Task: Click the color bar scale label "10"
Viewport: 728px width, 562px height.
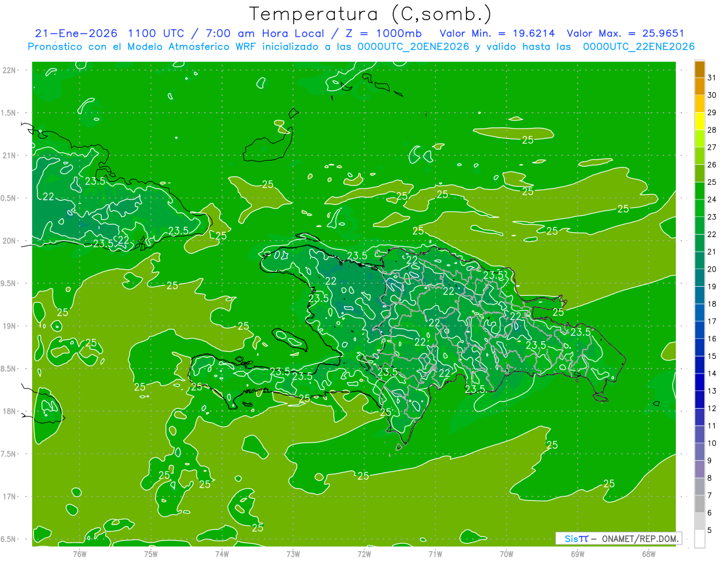Action: 712,444
